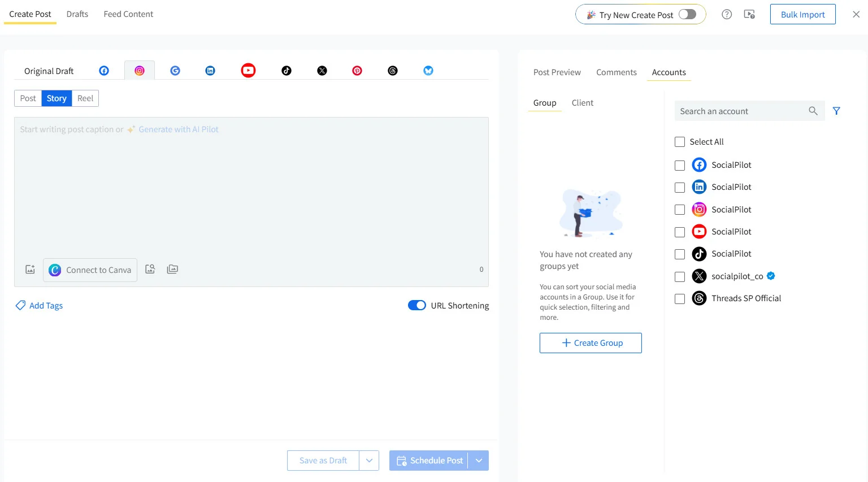This screenshot has width=868, height=482.
Task: Select the Instagram platform tab icon
Action: pos(140,71)
